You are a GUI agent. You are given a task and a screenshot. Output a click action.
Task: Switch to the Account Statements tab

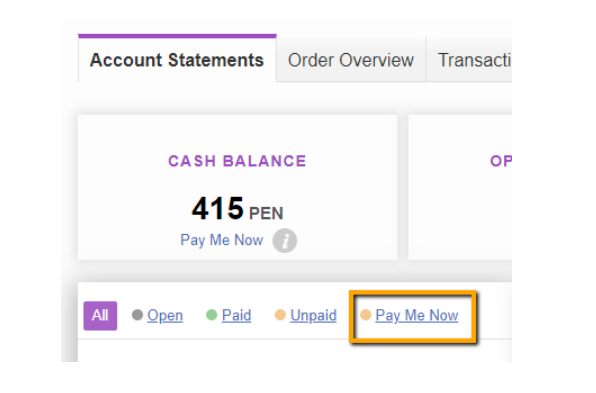[x=177, y=60]
